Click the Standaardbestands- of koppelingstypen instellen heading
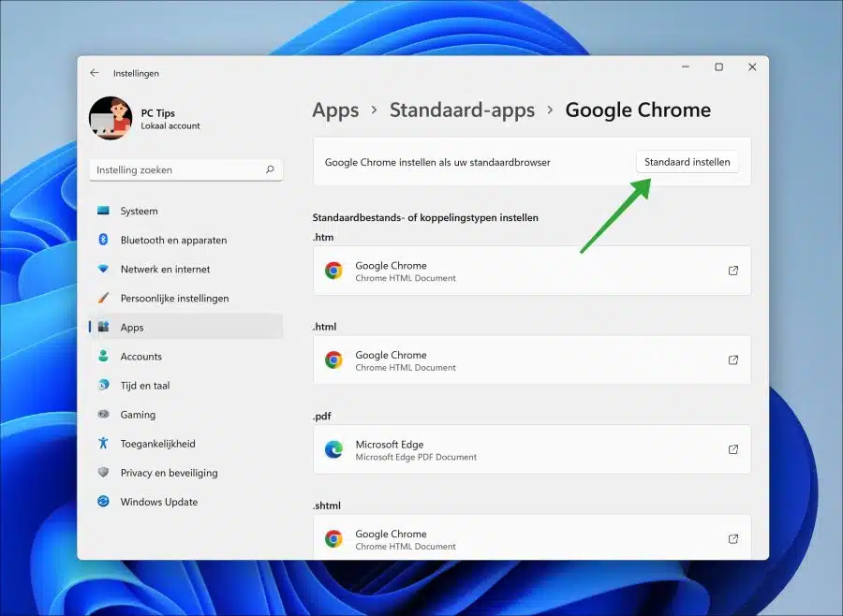 coord(425,218)
